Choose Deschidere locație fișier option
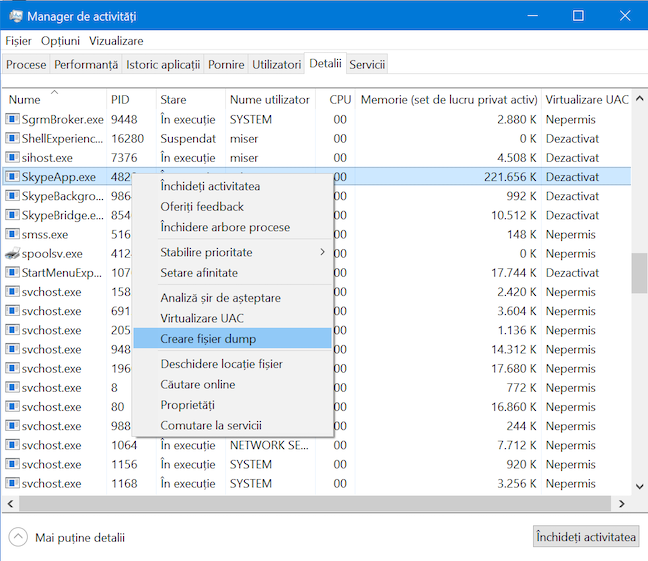 click(233, 364)
